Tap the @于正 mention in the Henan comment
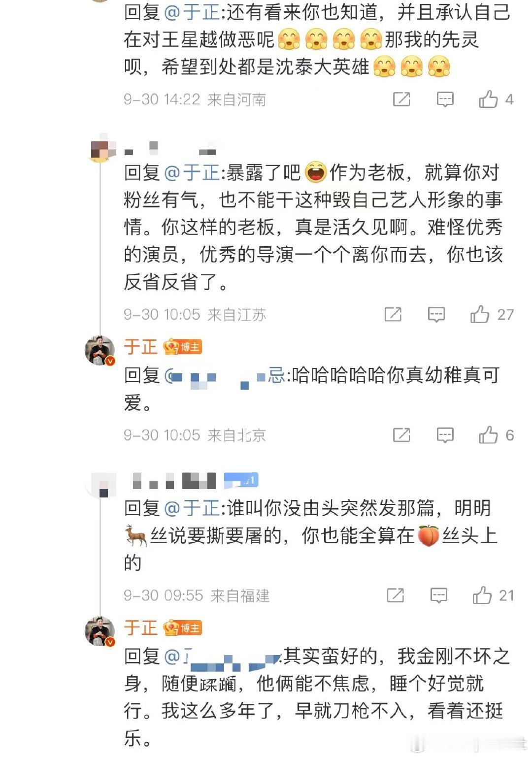Viewport: 532px width, 758px height. (x=191, y=12)
